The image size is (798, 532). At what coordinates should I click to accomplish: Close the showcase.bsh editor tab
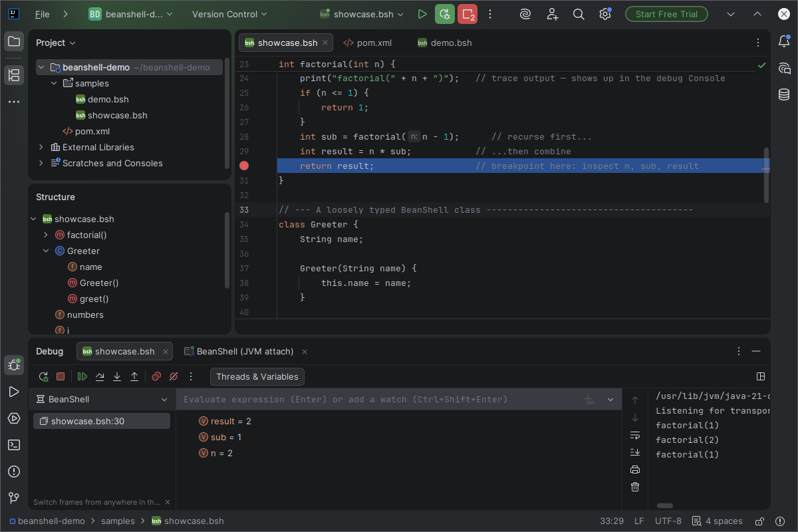point(325,43)
